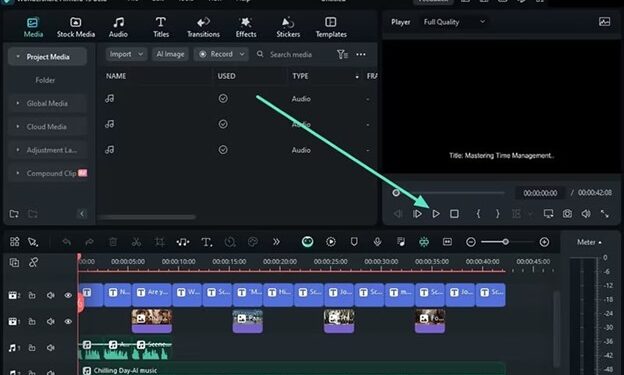Click the Stop button in player
This screenshot has height=375, width=624.
tap(454, 214)
